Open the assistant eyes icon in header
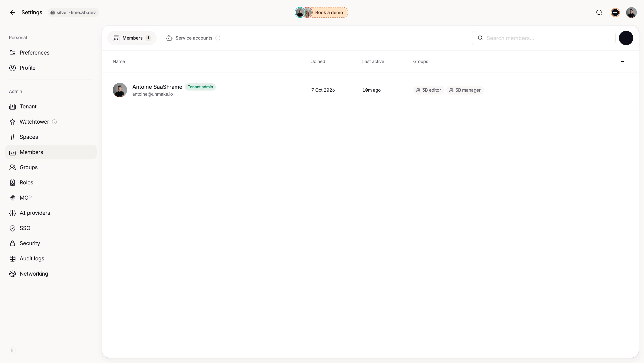The image size is (644, 363). point(615,13)
